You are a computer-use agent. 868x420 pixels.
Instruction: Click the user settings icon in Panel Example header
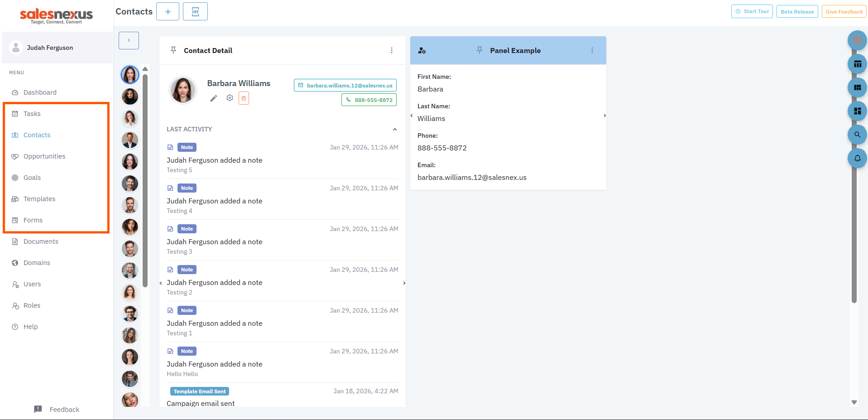pos(422,51)
